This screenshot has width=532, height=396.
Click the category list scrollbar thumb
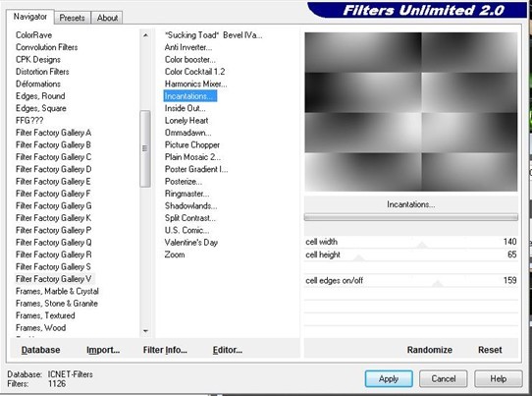tap(145, 148)
